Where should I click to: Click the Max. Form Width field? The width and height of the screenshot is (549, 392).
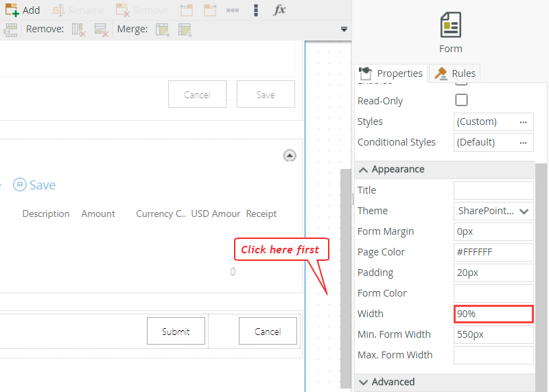pos(493,355)
